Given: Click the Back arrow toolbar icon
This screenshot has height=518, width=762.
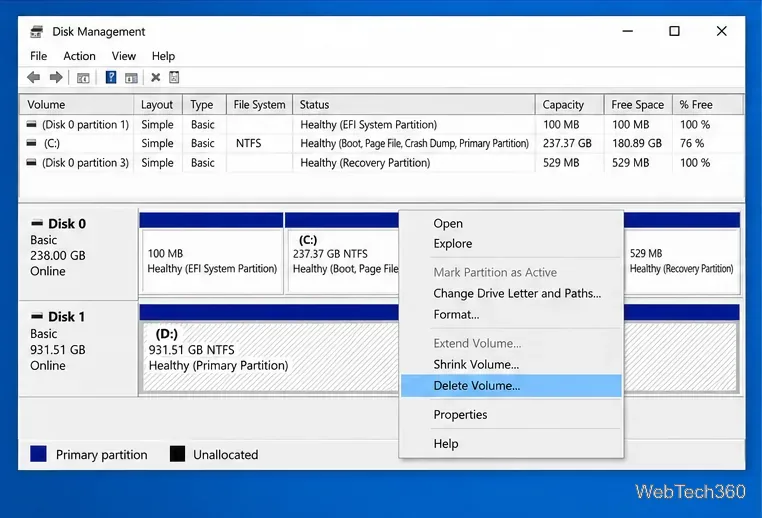Looking at the screenshot, I should coord(34,77).
